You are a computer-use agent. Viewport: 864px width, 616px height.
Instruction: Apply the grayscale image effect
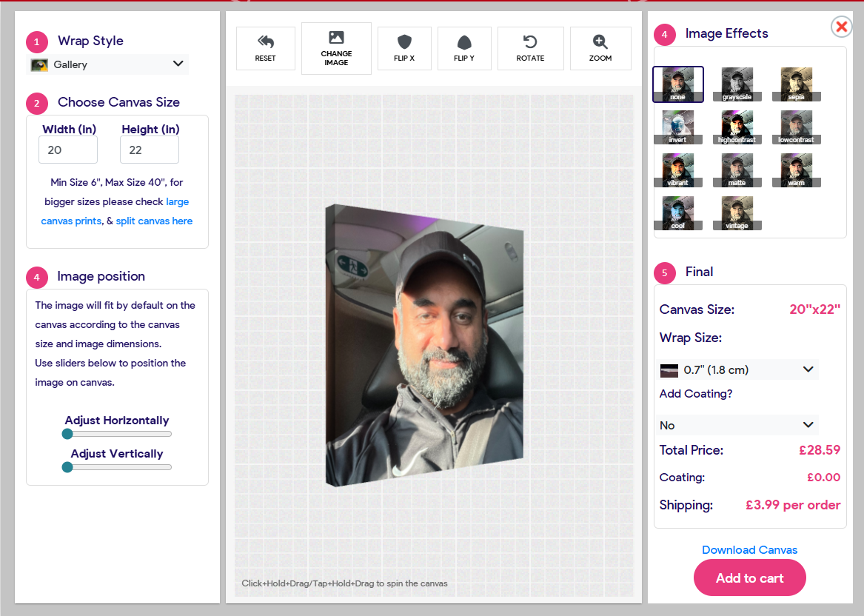click(737, 84)
